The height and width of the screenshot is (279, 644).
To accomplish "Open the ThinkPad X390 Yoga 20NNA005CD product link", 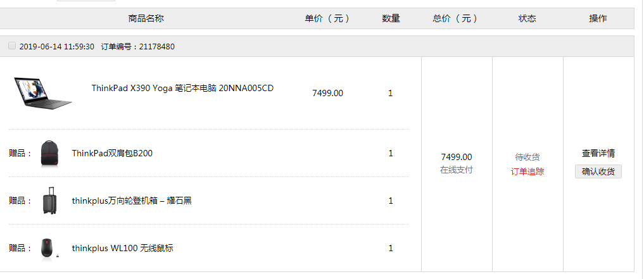I will click(182, 88).
